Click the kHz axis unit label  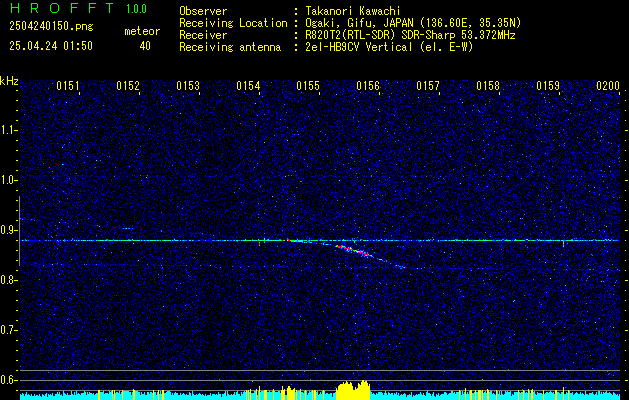coord(9,81)
